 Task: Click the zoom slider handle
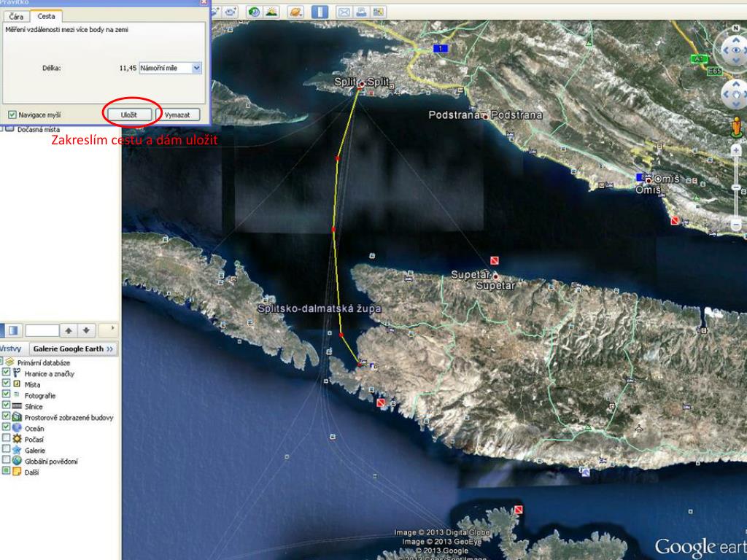737,187
